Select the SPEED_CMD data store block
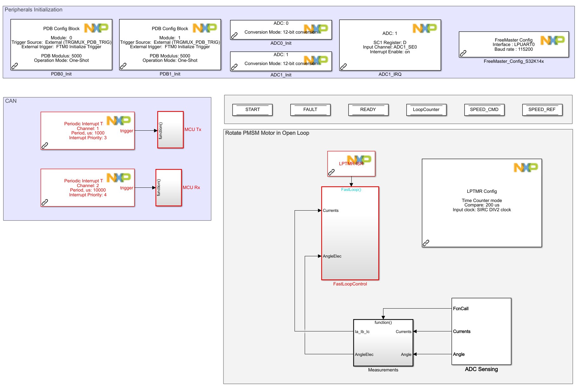The image size is (578, 392). coord(485,110)
